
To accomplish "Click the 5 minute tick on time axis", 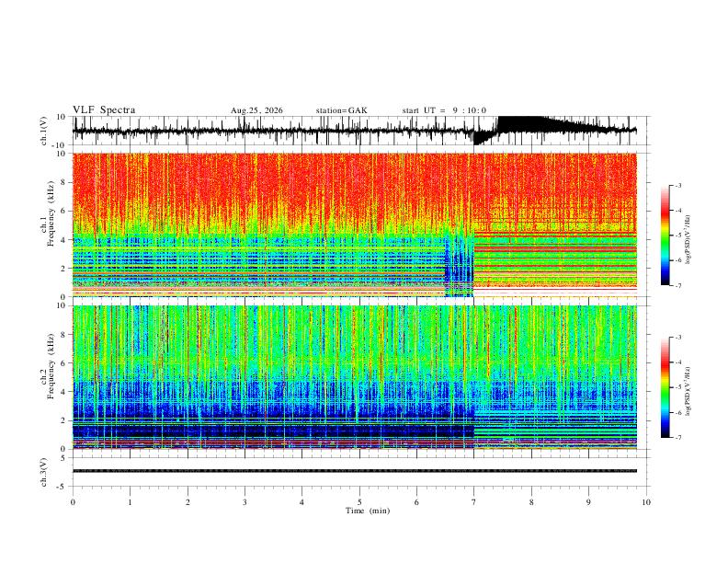I will point(359,502).
